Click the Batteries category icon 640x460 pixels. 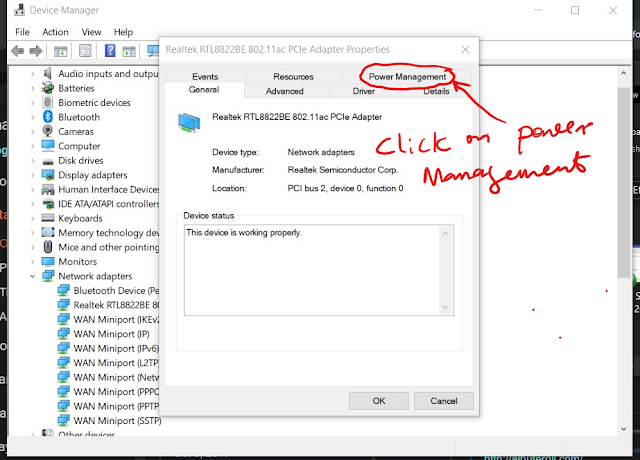pos(48,88)
